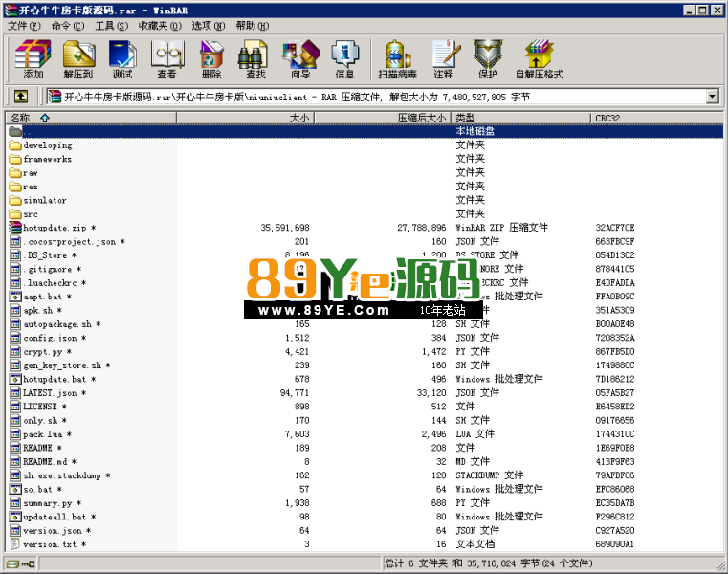This screenshot has width=728, height=574.
Task: Click the 扫描病毒 (Virus Scan) icon
Action: (397, 59)
